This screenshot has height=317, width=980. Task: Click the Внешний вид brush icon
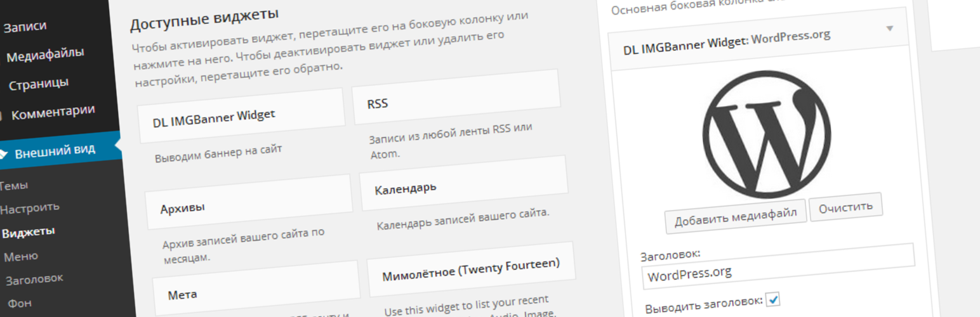[3, 153]
